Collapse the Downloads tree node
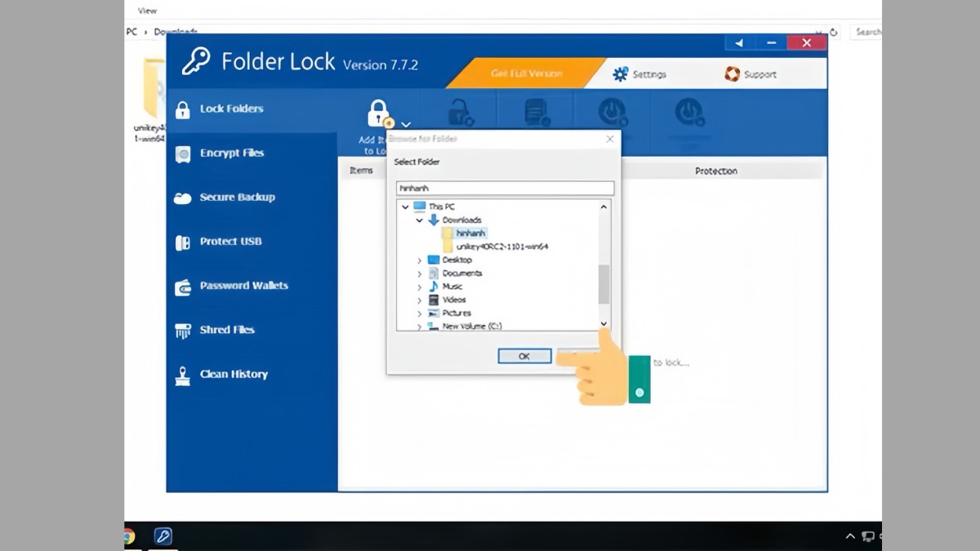The image size is (980, 551). [x=420, y=220]
